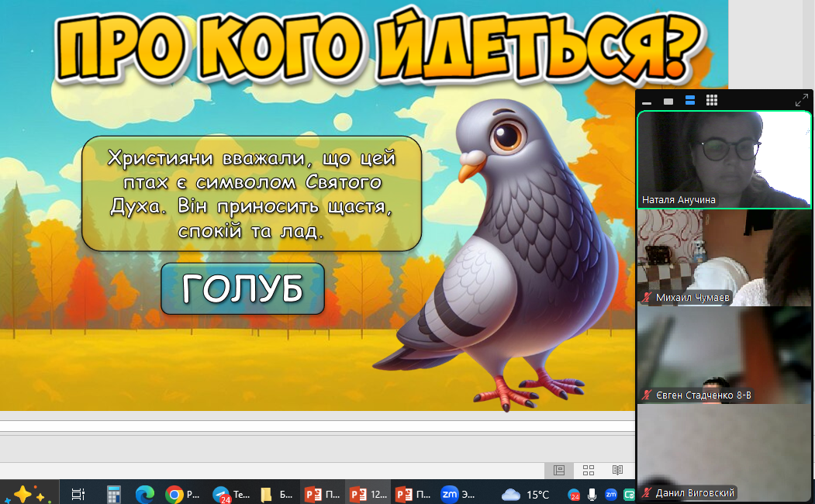The image size is (815, 504).
Task: Open Telegram from the taskbar
Action: [x=230, y=494]
